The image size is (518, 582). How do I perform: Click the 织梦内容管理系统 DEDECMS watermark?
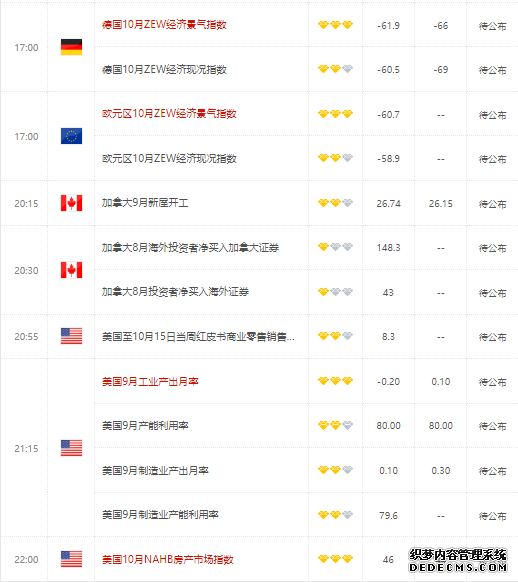458,561
